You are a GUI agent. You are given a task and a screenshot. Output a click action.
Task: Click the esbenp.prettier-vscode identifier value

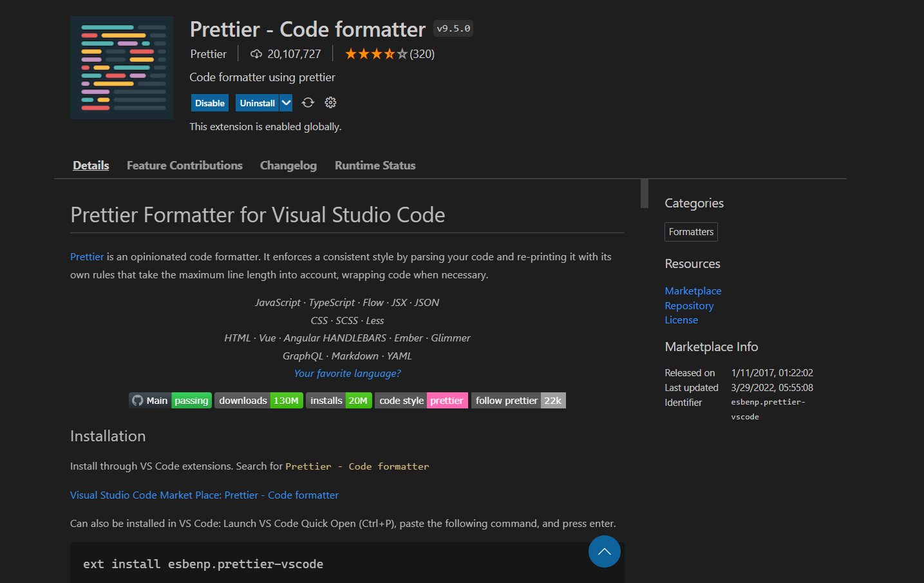[x=768, y=409]
